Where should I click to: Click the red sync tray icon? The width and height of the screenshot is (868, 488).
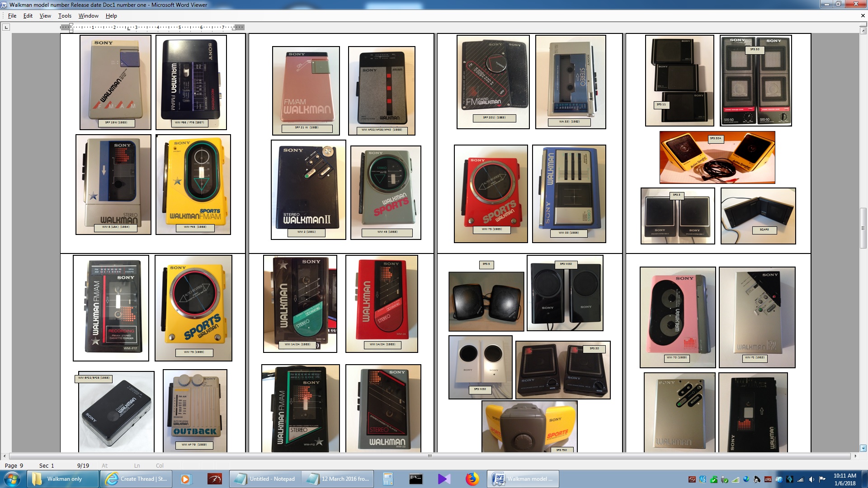point(692,479)
